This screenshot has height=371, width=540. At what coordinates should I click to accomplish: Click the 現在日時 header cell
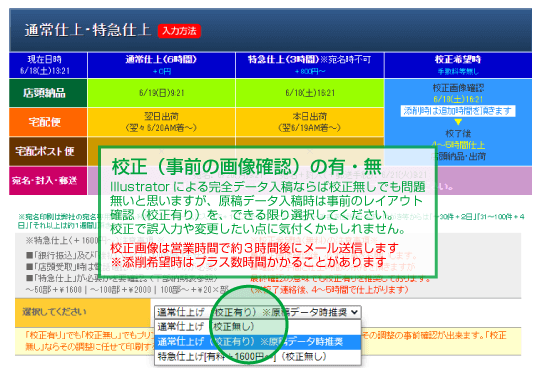[x=48, y=65]
